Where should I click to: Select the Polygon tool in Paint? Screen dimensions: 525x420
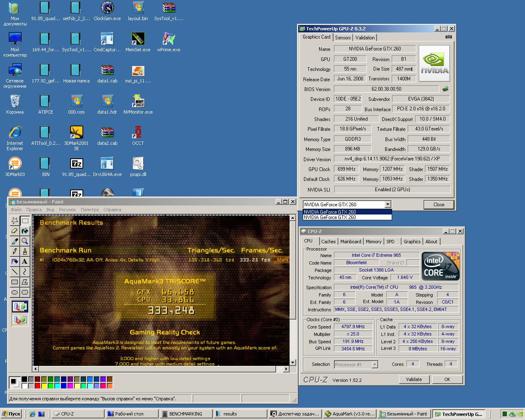[x=25, y=282]
